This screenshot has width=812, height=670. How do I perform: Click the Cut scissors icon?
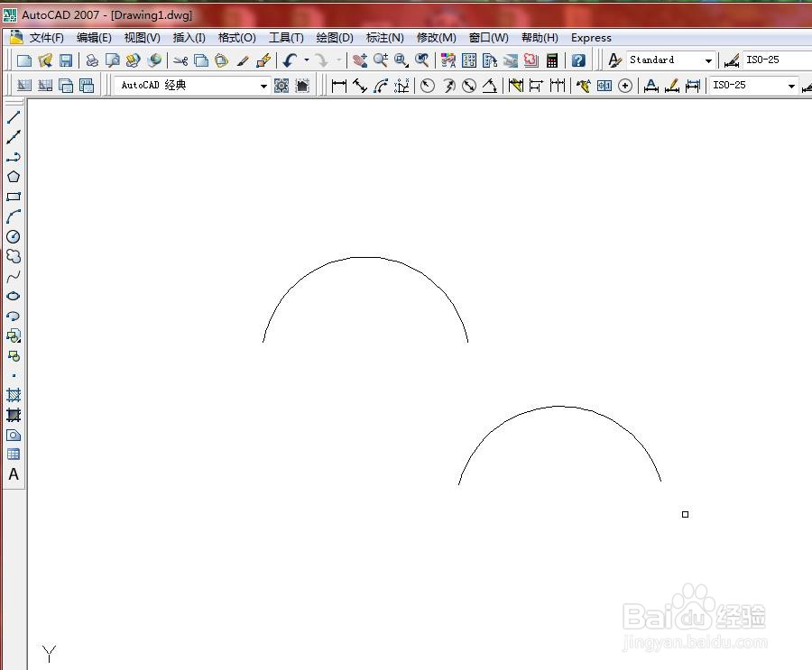(x=180, y=60)
